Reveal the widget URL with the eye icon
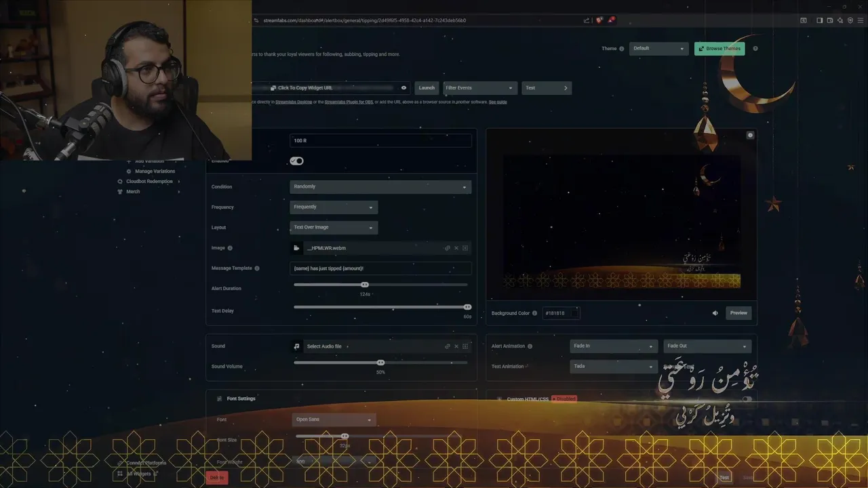This screenshot has height=488, width=868. tap(403, 88)
